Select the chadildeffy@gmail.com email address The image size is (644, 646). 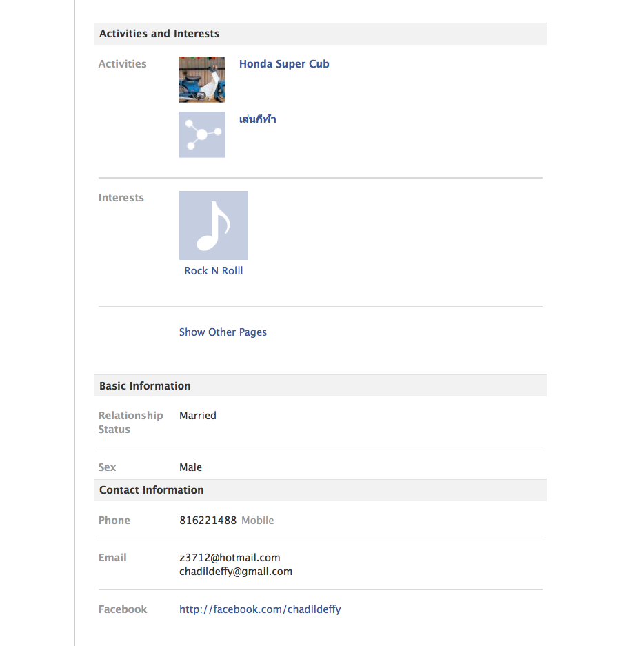coord(236,572)
